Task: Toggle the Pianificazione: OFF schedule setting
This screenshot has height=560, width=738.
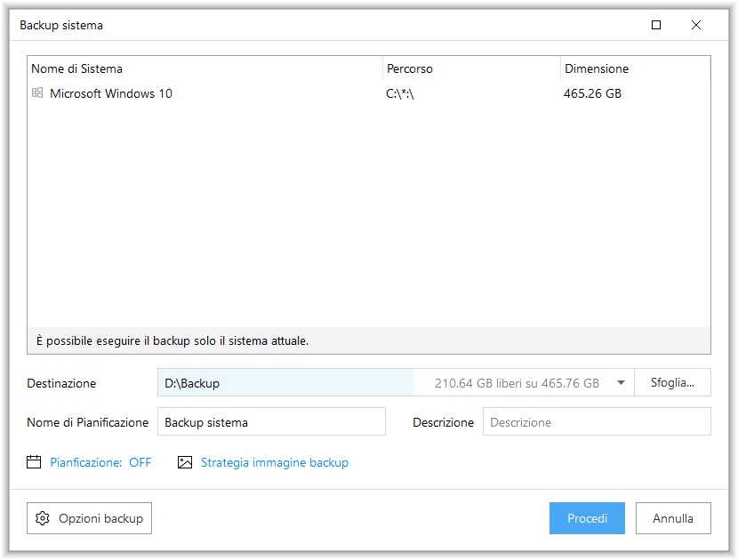Action: (100, 462)
